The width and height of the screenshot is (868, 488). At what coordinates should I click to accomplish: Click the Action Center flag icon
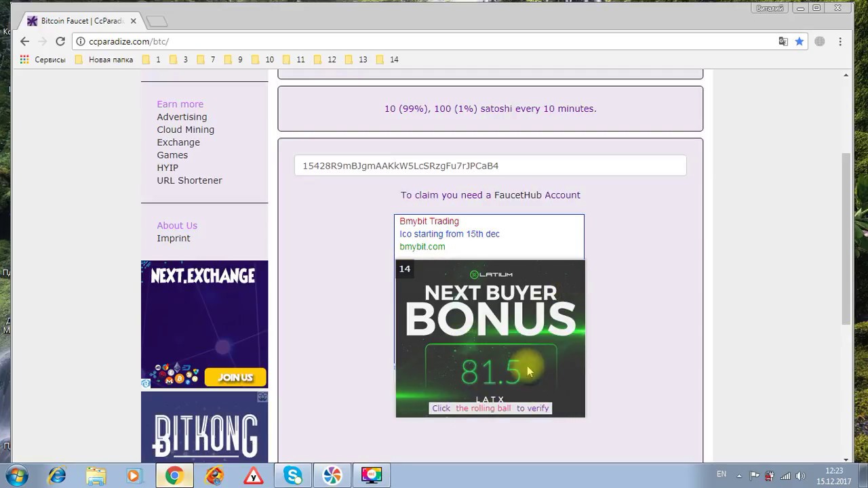coord(755,476)
